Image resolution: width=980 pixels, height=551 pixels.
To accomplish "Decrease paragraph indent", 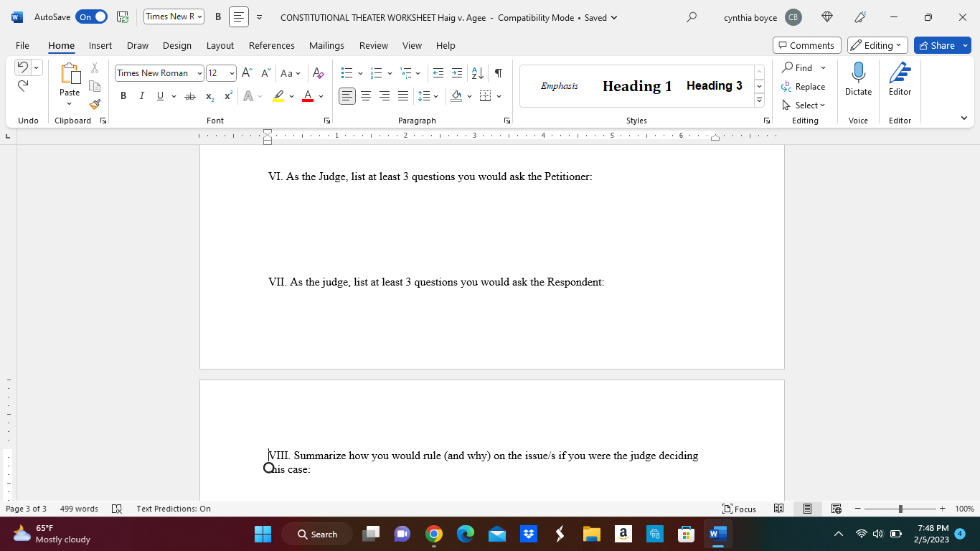I will 438,73.
